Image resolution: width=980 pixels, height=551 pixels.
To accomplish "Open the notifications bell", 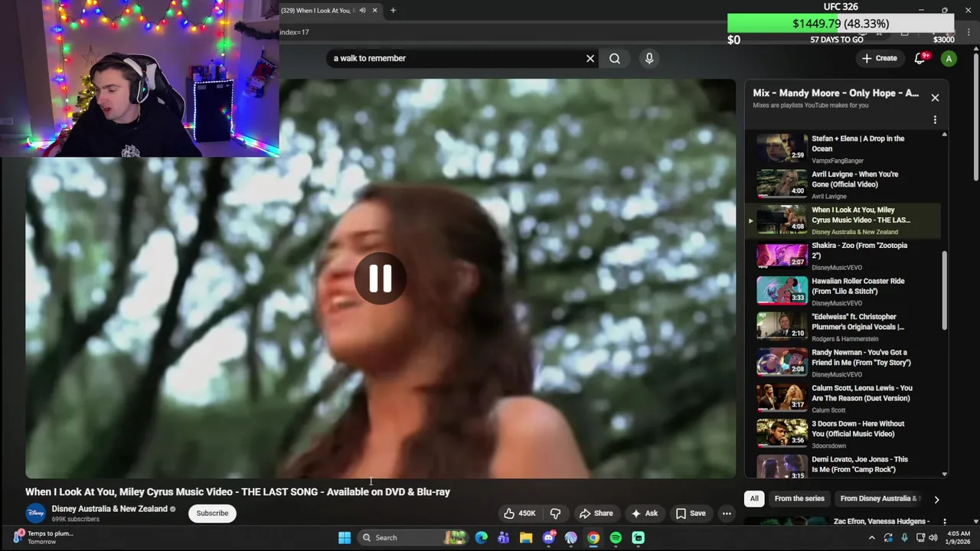I will (920, 58).
